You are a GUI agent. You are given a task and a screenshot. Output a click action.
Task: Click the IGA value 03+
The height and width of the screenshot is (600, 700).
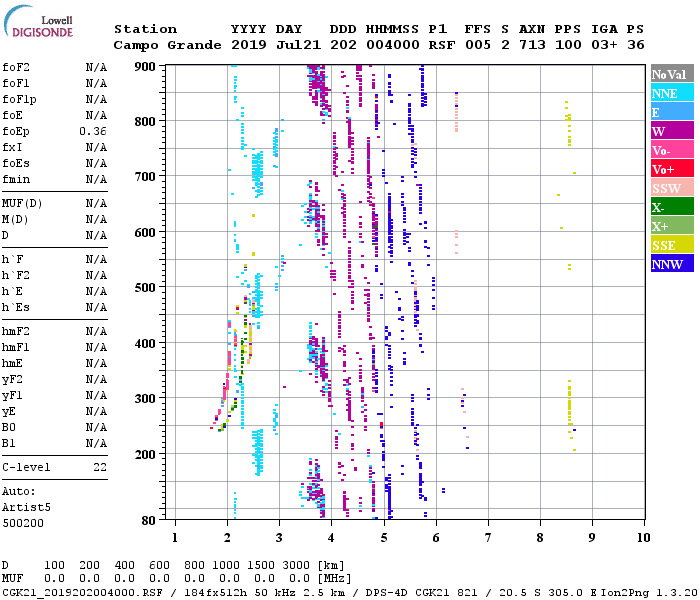click(604, 45)
